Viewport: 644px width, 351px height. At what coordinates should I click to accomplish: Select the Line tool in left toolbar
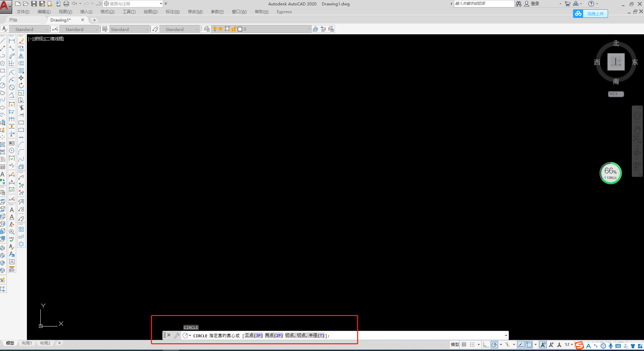tap(3, 41)
